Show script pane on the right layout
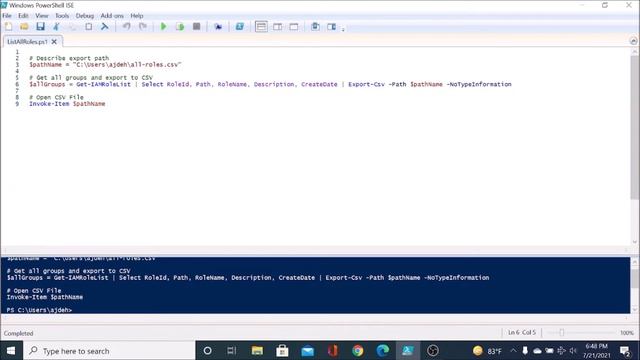The width and height of the screenshot is (640, 360). (x=278, y=27)
